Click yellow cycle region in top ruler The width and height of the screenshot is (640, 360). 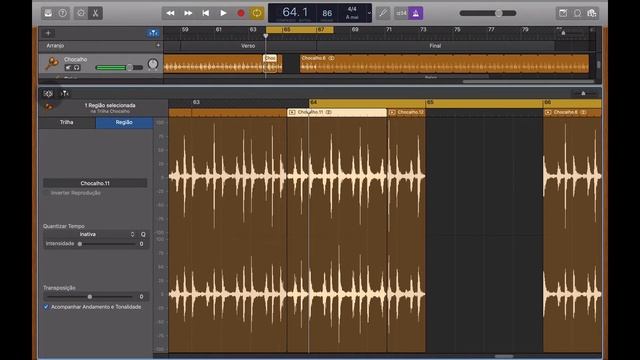point(300,30)
